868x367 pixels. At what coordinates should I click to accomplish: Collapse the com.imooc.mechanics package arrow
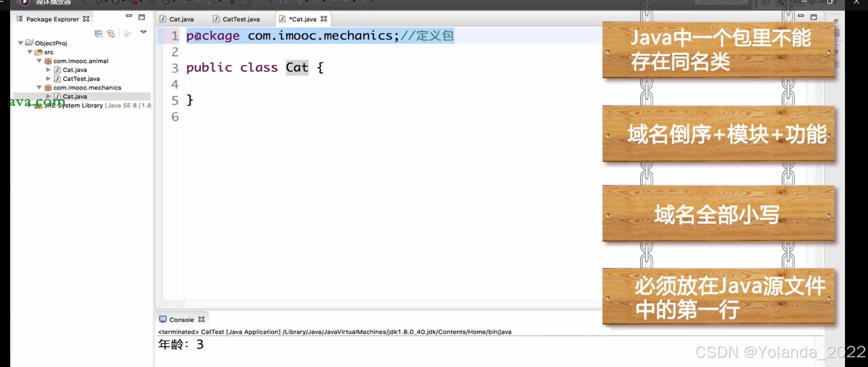39,87
